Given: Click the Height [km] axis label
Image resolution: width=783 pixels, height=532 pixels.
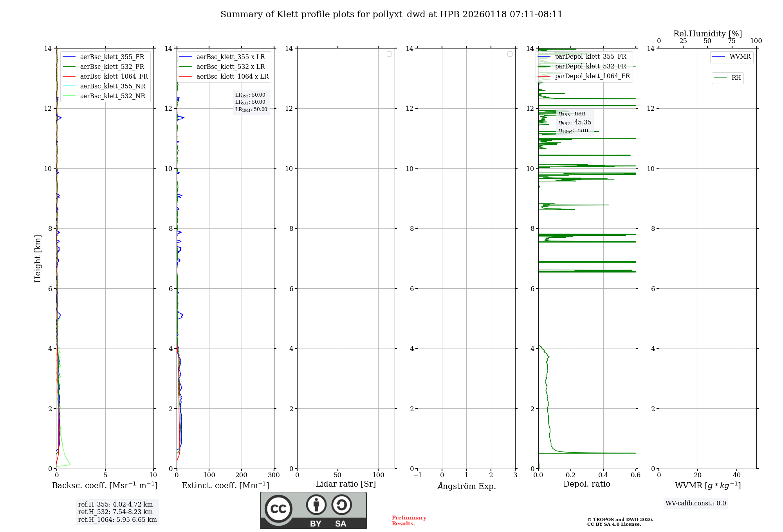Looking at the screenshot, I should tap(38, 258).
